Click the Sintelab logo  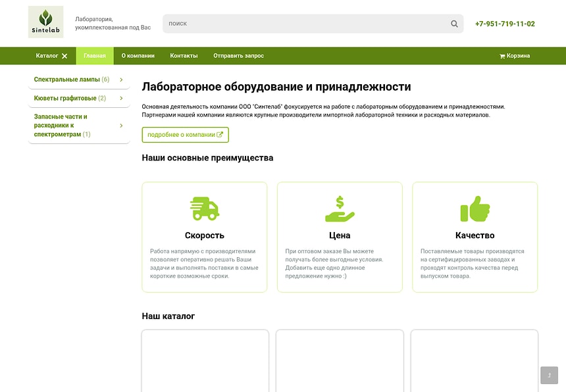(46, 22)
